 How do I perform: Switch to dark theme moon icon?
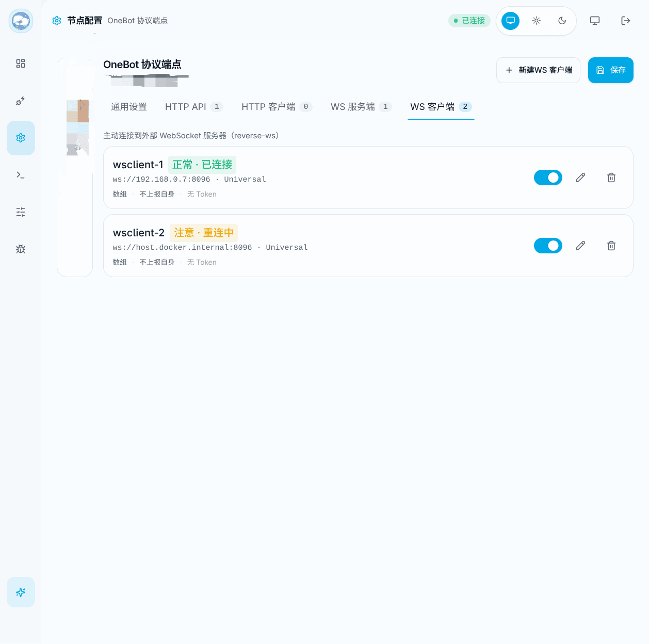[562, 21]
